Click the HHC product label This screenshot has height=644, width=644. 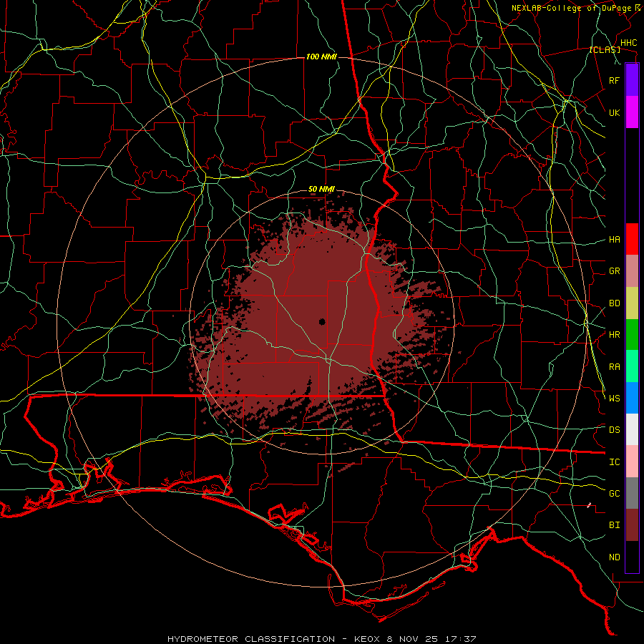coord(628,43)
